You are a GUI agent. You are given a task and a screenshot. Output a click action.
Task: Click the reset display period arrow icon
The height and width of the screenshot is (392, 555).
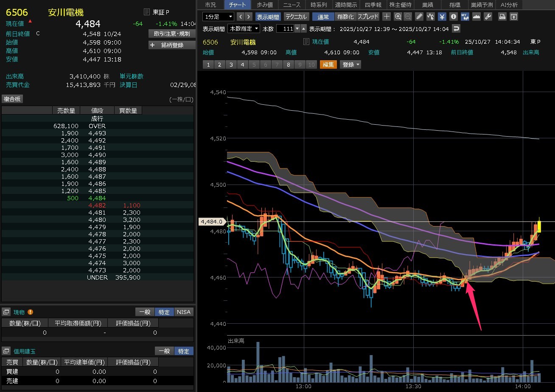coord(456,29)
